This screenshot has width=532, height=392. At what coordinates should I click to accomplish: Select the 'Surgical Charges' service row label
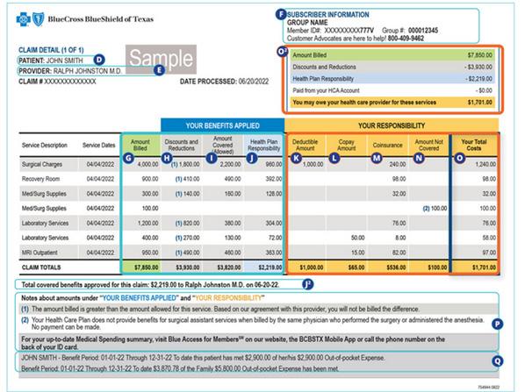tap(42, 164)
